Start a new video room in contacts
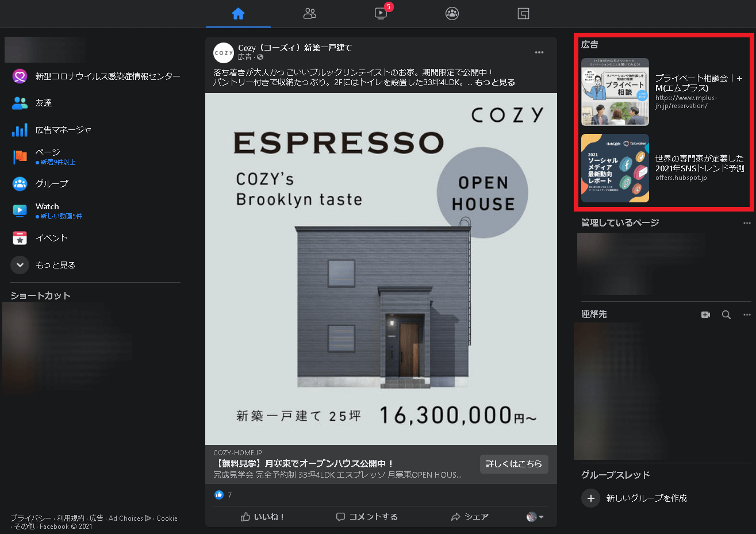Viewport: 756px width, 534px height. click(x=706, y=314)
